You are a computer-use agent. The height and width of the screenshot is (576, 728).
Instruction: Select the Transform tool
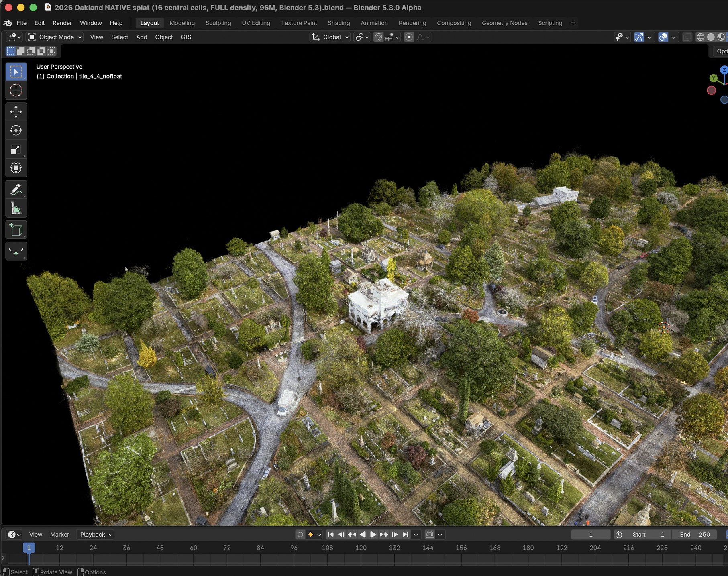(x=16, y=168)
